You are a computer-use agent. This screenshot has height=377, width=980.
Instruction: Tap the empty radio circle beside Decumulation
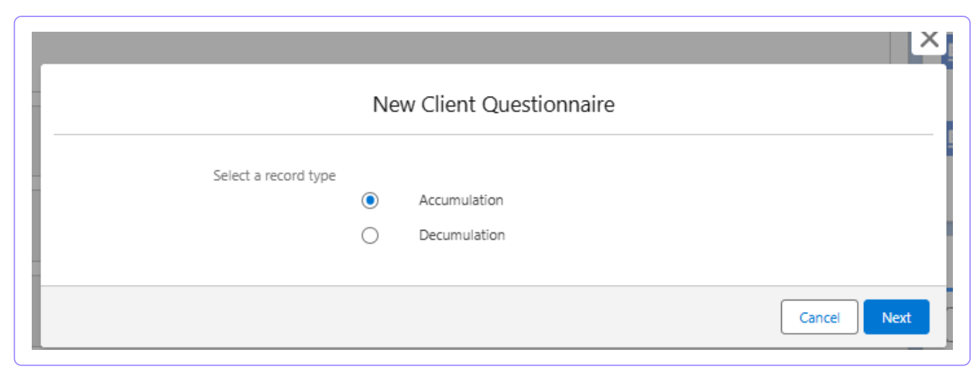pyautogui.click(x=370, y=235)
